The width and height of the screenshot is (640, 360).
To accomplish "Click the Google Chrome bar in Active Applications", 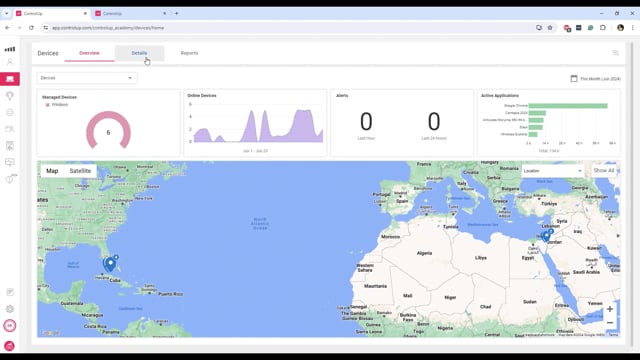I will coord(568,106).
